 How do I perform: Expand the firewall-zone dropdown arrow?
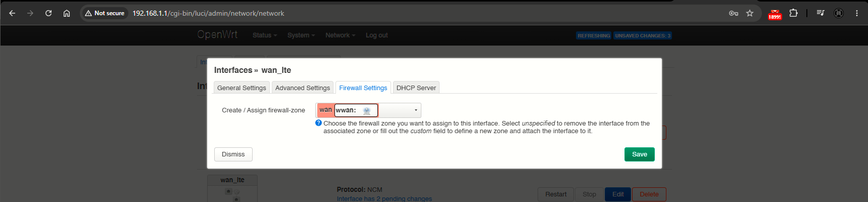click(x=416, y=110)
